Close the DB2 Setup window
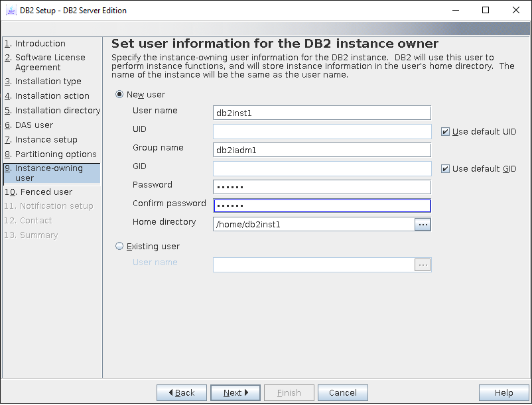 (516, 11)
